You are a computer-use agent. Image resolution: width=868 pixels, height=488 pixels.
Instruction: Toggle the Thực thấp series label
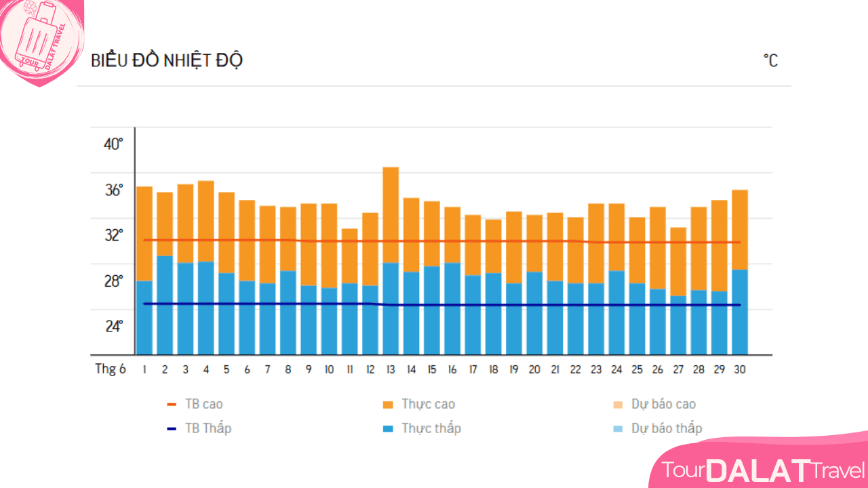tap(431, 428)
